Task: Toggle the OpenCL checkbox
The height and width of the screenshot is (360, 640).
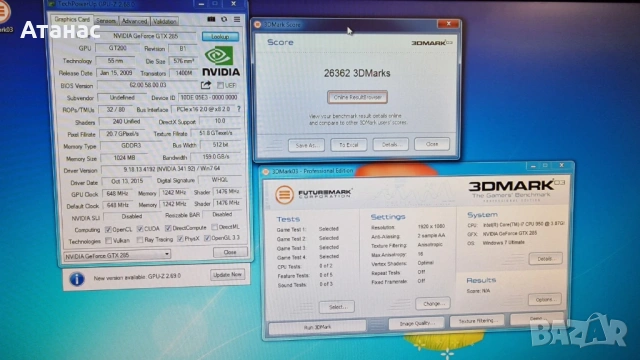Action: [x=108, y=229]
